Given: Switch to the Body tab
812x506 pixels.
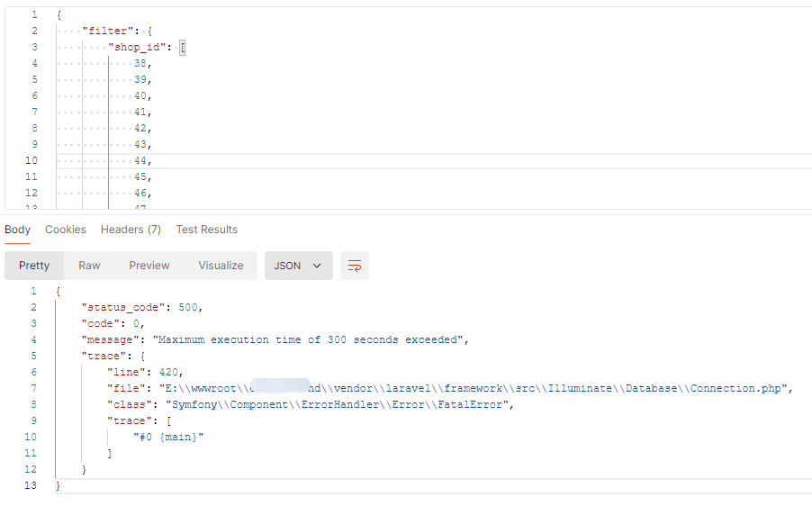Looking at the screenshot, I should click(18, 230).
